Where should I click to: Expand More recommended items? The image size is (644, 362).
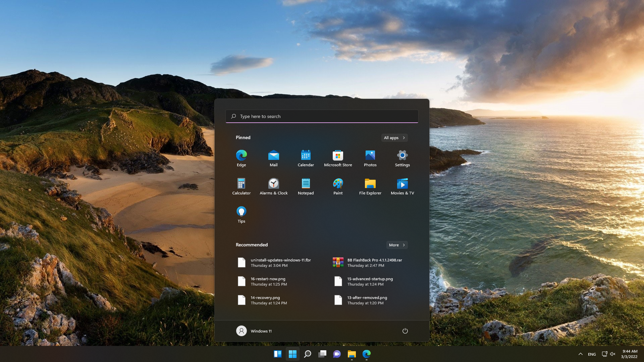[x=397, y=245]
